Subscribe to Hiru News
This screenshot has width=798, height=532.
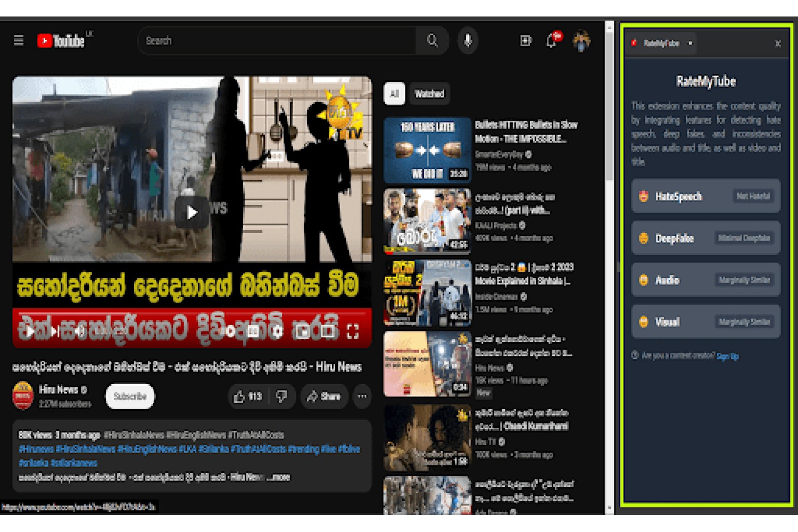[x=130, y=396]
